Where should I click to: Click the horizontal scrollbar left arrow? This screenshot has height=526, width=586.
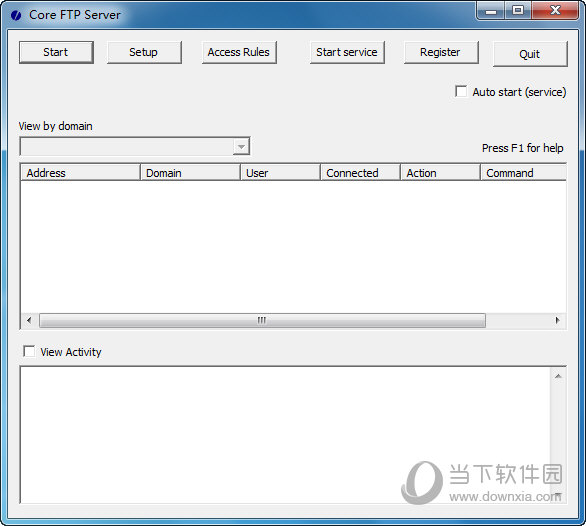click(x=30, y=320)
